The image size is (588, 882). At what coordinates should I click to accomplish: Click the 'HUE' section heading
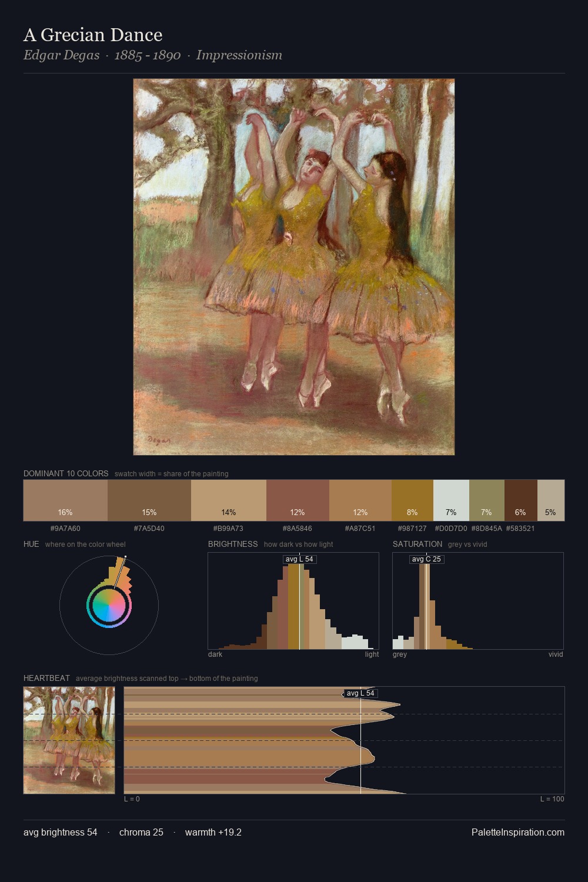[31, 544]
